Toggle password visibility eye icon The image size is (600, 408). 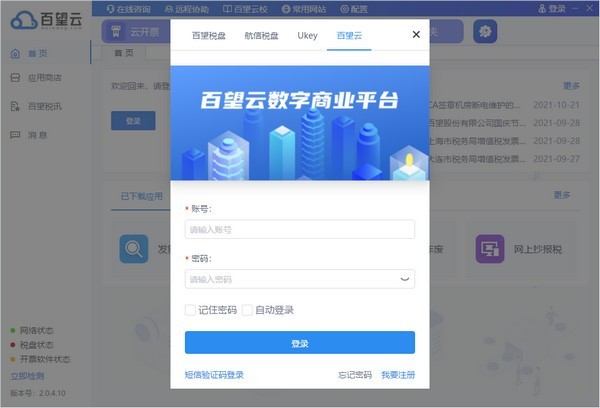click(404, 279)
